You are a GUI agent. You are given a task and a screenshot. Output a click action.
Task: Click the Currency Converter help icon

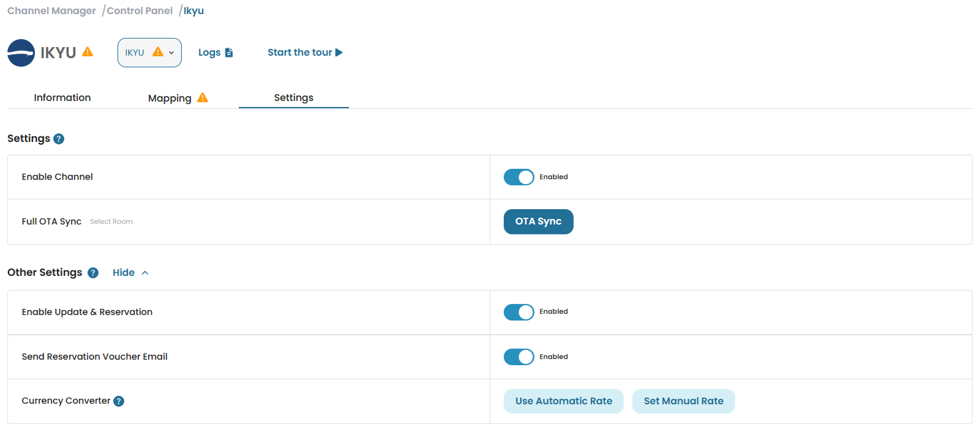pos(119,401)
